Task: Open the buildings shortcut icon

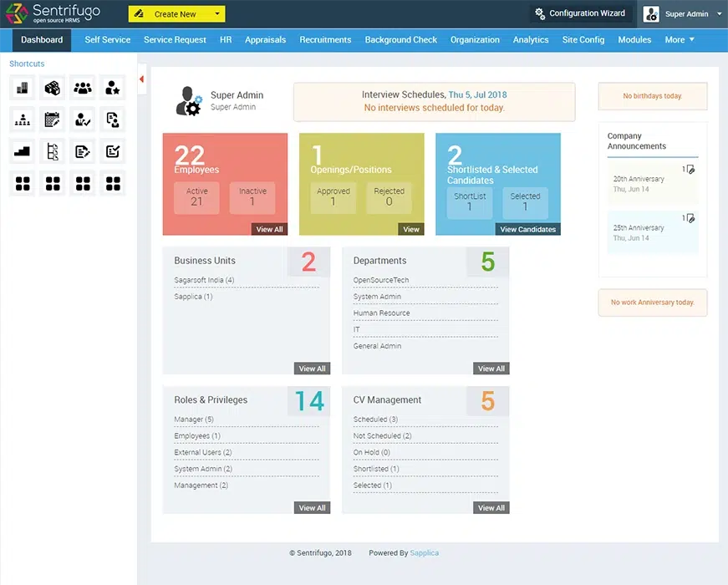Action: (x=23, y=88)
